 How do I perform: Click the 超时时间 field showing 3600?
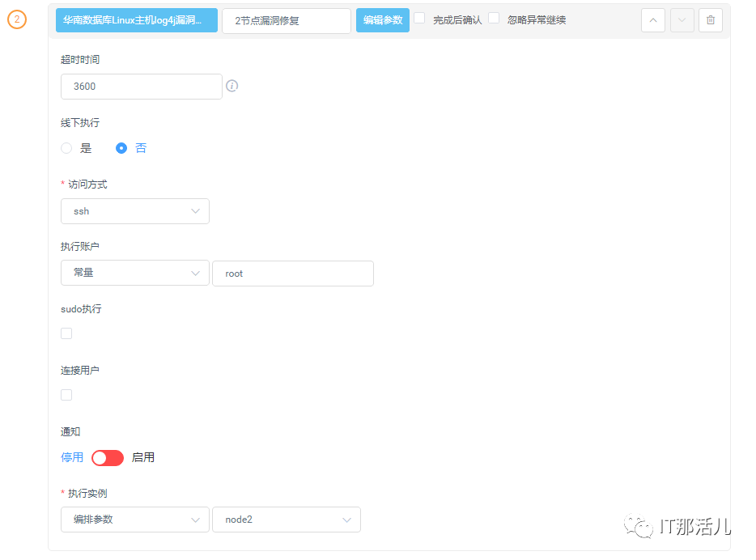pyautogui.click(x=142, y=87)
